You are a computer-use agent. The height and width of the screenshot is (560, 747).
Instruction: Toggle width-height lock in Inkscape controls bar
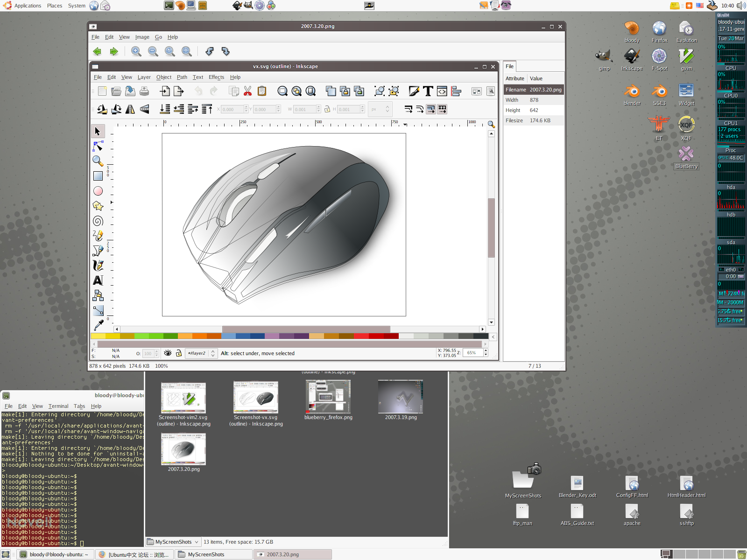click(x=327, y=109)
